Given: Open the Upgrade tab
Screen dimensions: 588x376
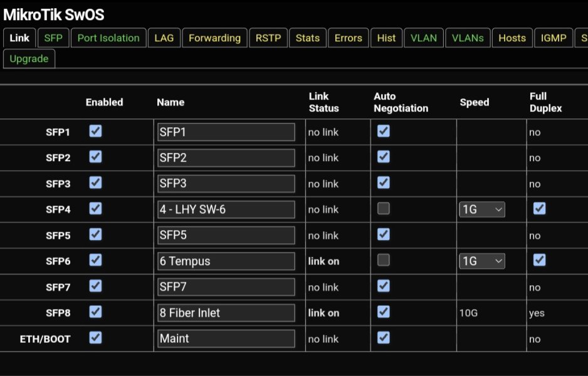Looking at the screenshot, I should 29,59.
